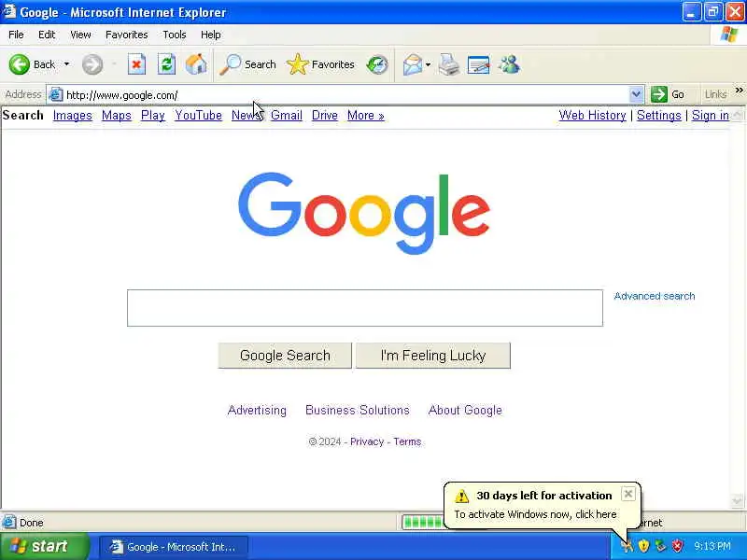Click the Google Search button

[285, 356]
